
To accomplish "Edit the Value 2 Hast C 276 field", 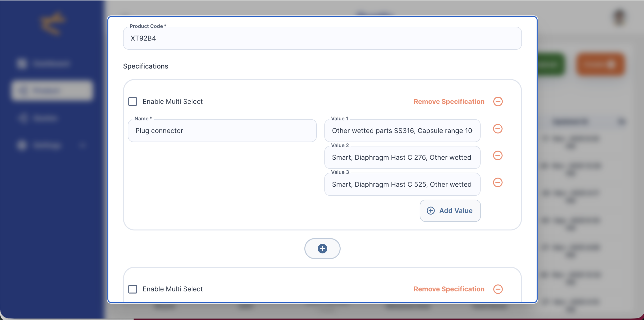I will [402, 158].
